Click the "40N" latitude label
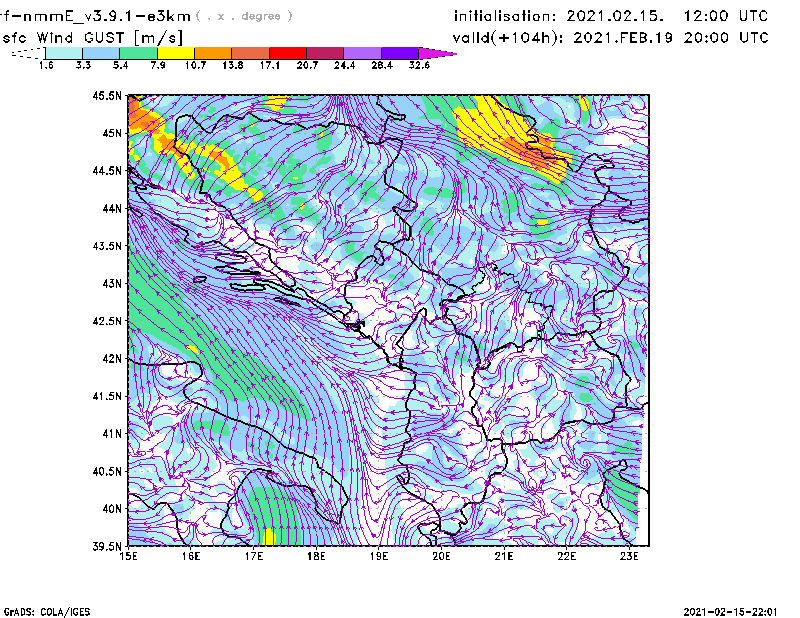 click(112, 509)
